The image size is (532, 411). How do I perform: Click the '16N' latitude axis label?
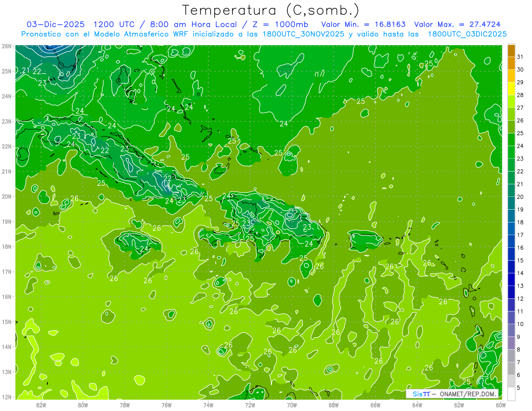pyautogui.click(x=6, y=297)
